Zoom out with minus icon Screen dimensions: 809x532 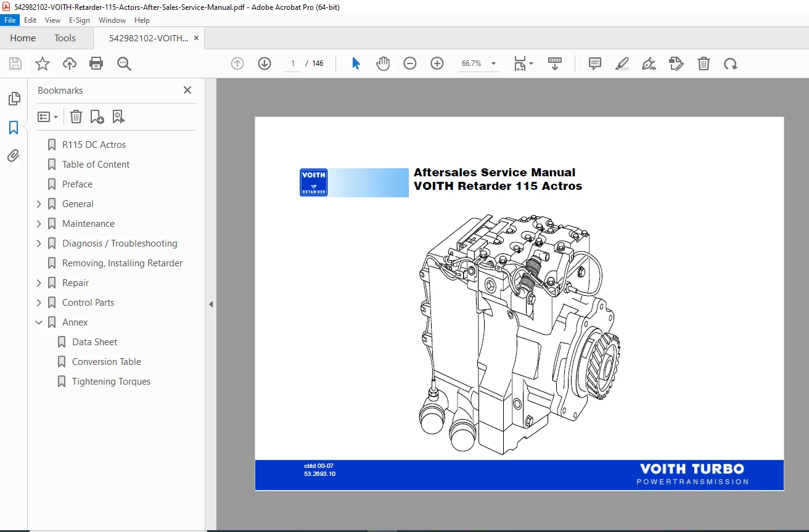pyautogui.click(x=410, y=63)
